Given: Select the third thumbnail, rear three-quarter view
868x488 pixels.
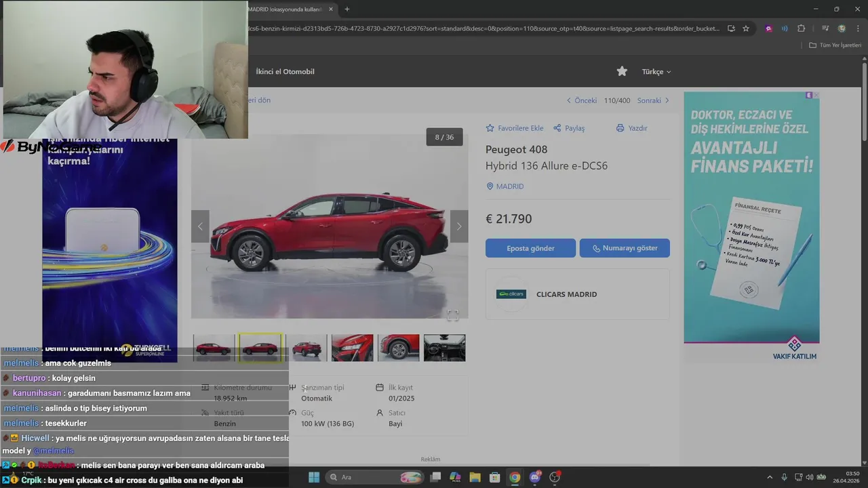Looking at the screenshot, I should click(x=307, y=348).
